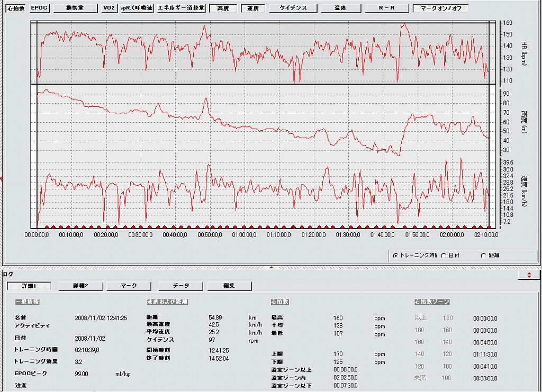Click the 心拍数ゾーン section header

pyautogui.click(x=432, y=302)
